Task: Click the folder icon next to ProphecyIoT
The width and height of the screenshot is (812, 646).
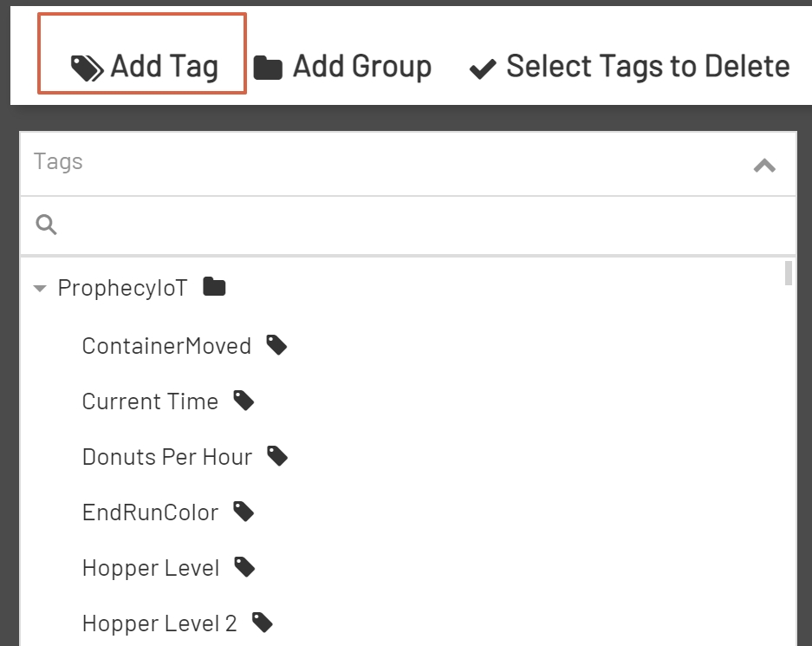Action: point(214,286)
